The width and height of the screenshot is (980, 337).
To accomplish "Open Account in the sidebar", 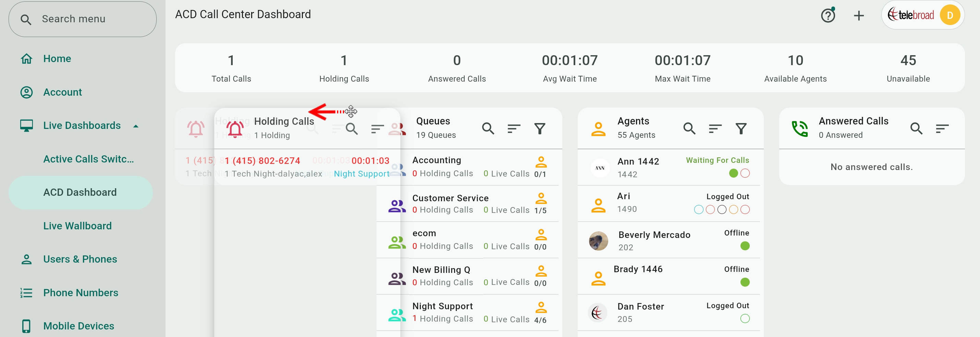I will [62, 92].
